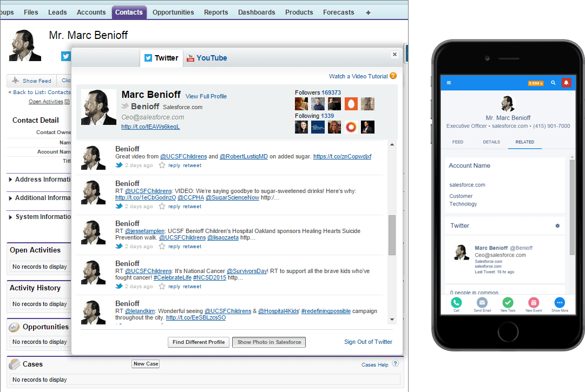This screenshot has height=392, width=585.
Task: Switch to the YouTube tab
Action: coord(207,58)
